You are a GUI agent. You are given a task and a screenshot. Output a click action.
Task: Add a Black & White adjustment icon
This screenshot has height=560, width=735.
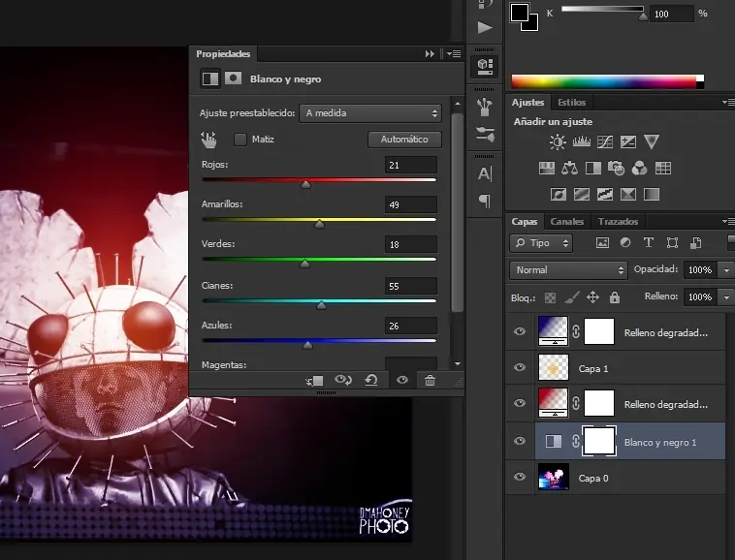pyautogui.click(x=593, y=168)
